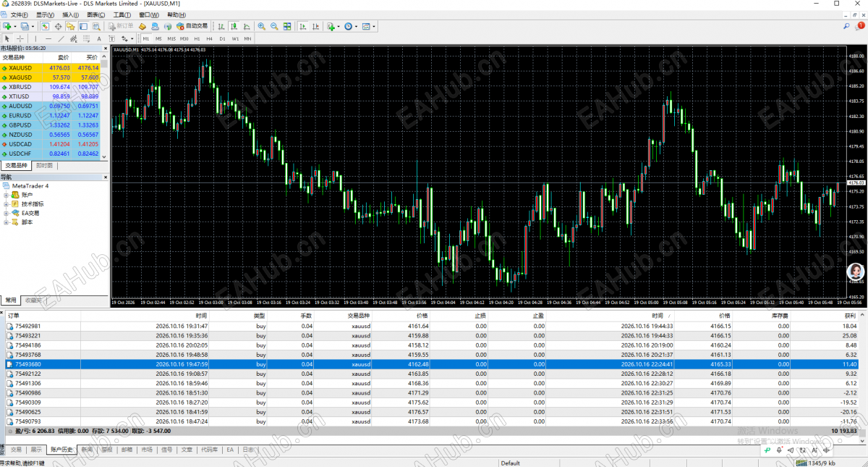The image size is (868, 467).
Task: Select order 75492122 row
Action: [432, 374]
